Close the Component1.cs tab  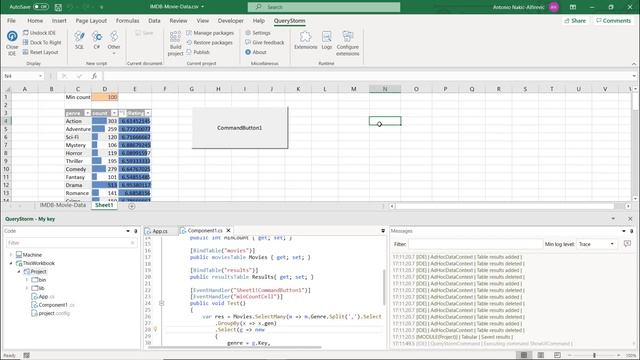(x=229, y=231)
